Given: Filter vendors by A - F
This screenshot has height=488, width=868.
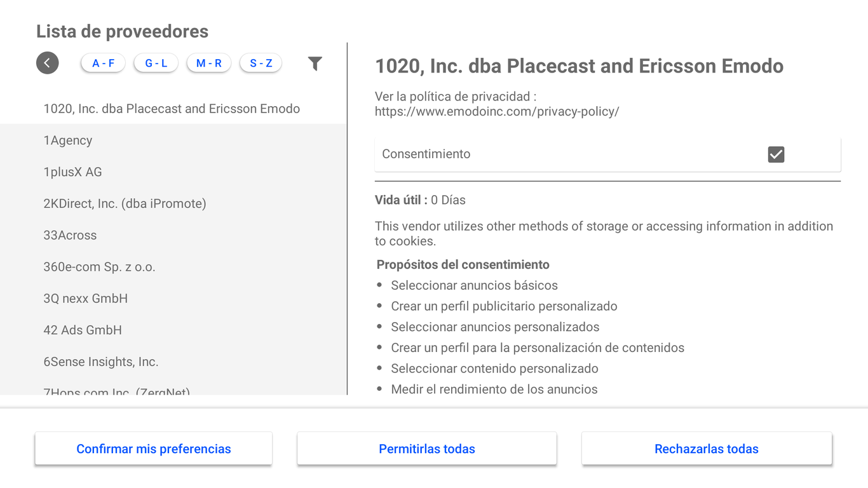Looking at the screenshot, I should (103, 63).
